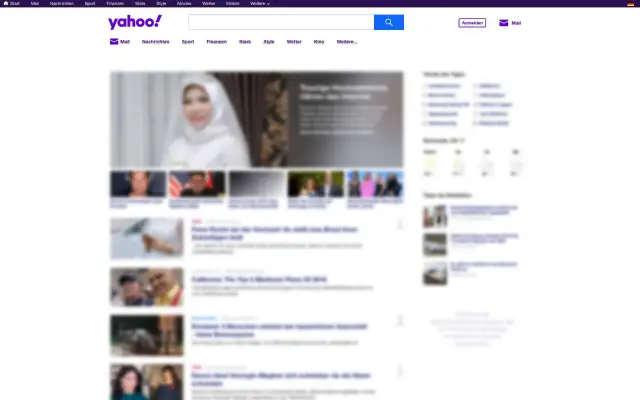Image resolution: width=640 pixels, height=400 pixels.
Task: Open Movies in the dark top bar
Action: pyautogui.click(x=184, y=3)
